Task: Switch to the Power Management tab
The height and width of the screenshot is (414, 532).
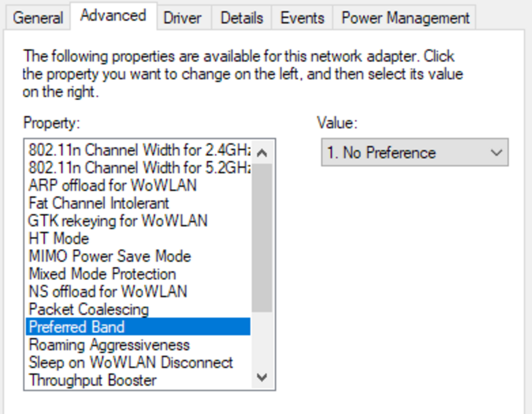Action: pos(405,18)
